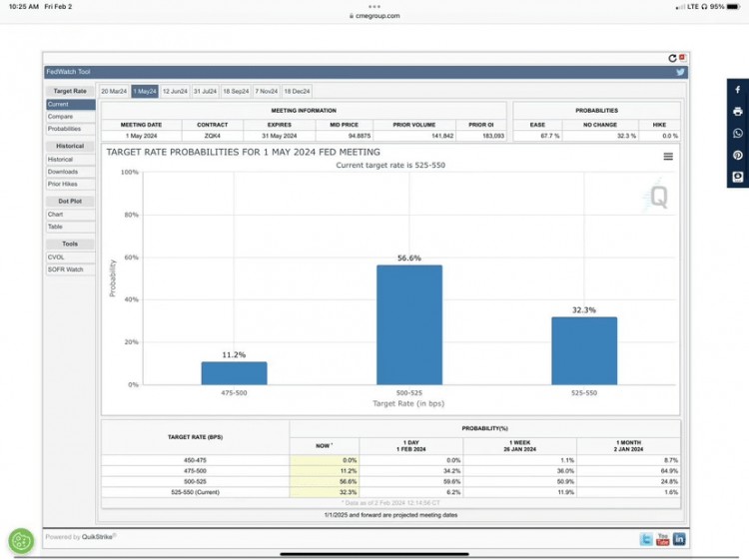Viewport: 749px width, 560px height.
Task: Pin page using Pinterest sidebar icon
Action: (737, 156)
